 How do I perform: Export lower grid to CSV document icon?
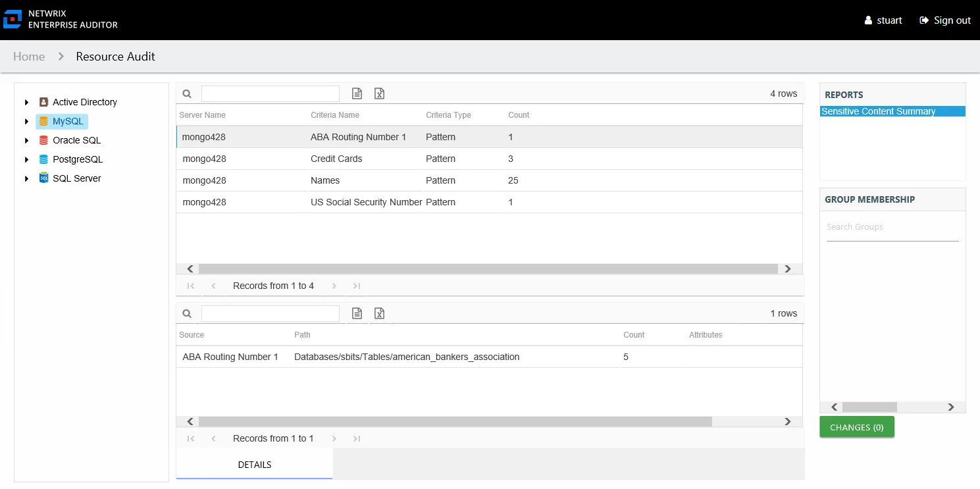pos(357,313)
